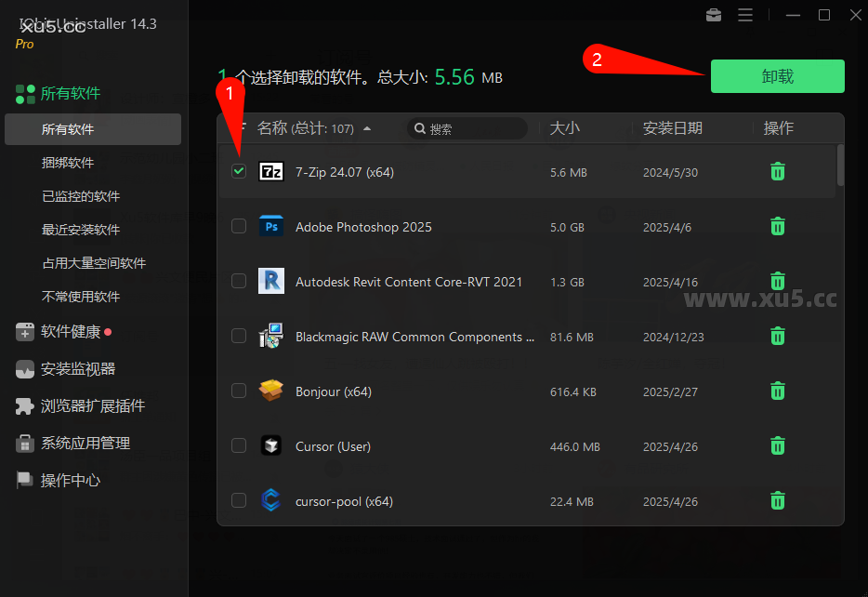
Task: Click the delete icon for Bonjour (x64)
Action: [777, 391]
